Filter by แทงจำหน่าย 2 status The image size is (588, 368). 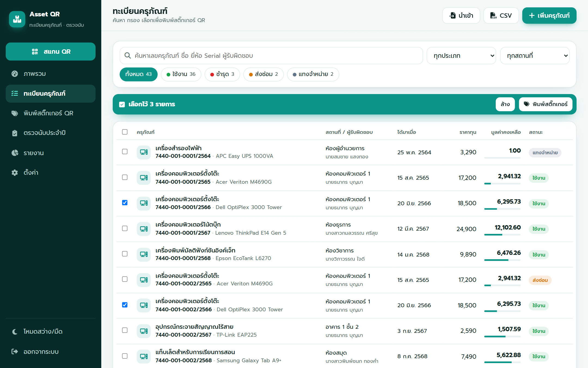[313, 74]
